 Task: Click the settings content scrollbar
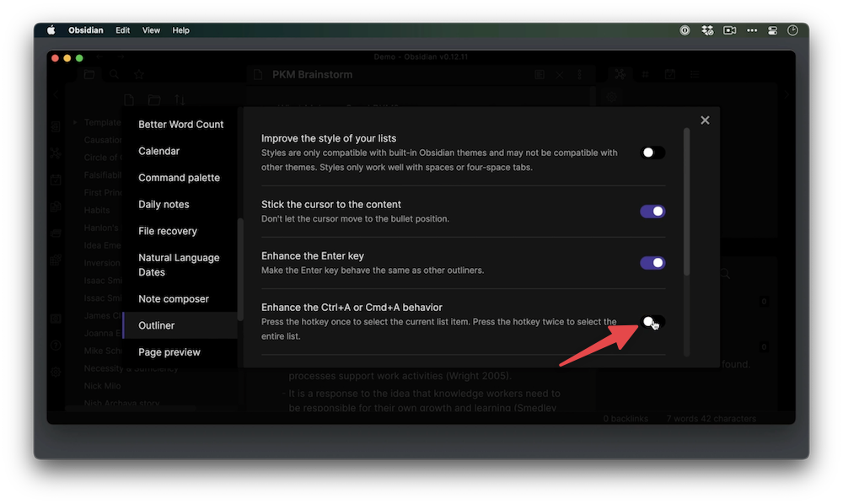click(686, 202)
